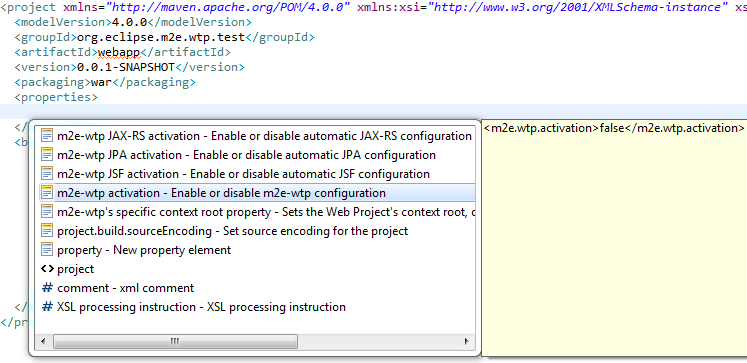Viewport: 747px width, 363px height.
Task: Click the packaging value war
Action: (101, 82)
